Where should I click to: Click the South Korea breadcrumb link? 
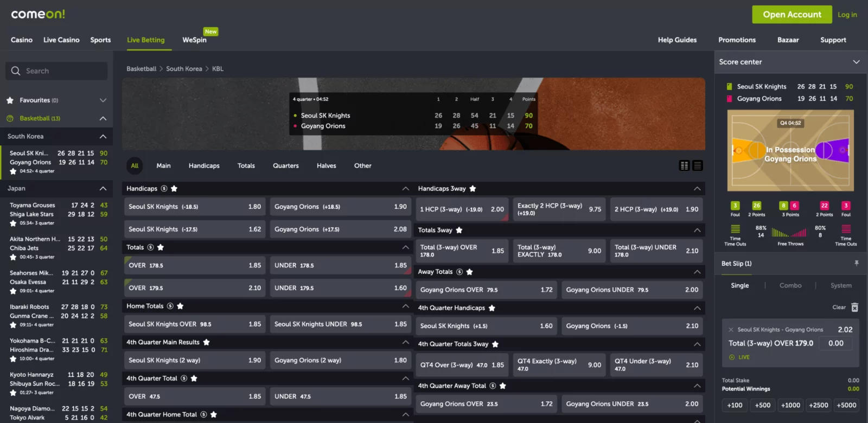pyautogui.click(x=184, y=69)
